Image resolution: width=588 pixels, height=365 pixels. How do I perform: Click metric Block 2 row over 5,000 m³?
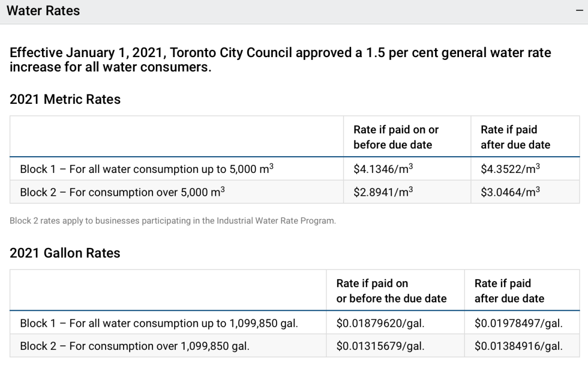pos(122,192)
